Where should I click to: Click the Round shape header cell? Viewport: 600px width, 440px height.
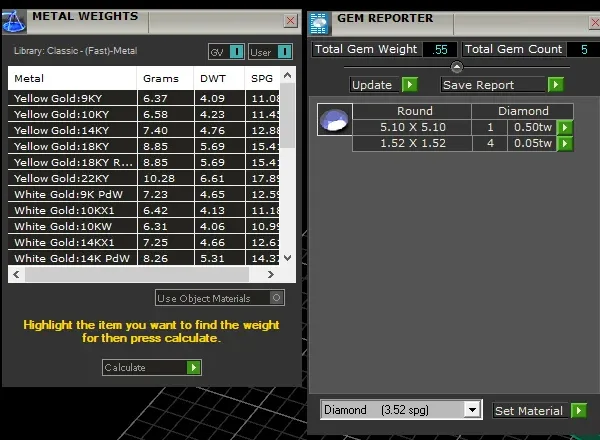pos(412,111)
